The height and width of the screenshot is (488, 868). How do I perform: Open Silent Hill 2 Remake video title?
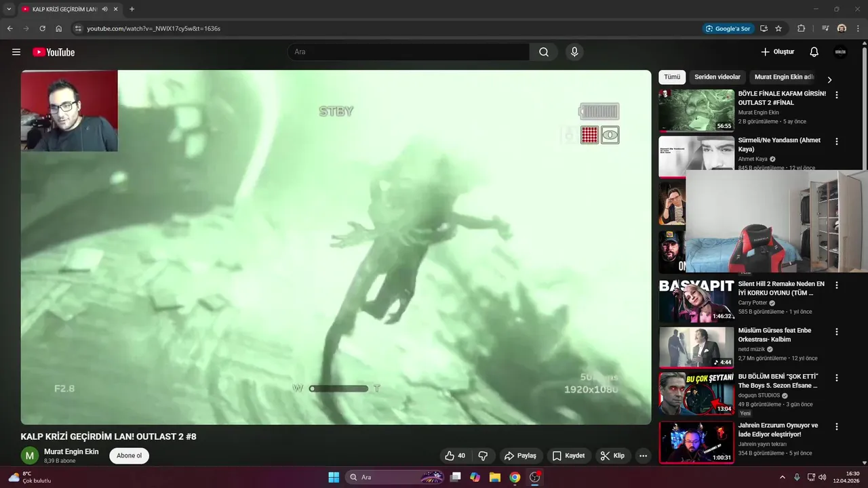click(x=781, y=289)
